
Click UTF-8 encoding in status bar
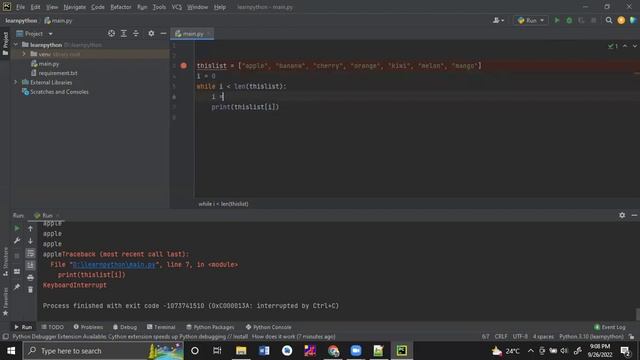click(x=520, y=337)
